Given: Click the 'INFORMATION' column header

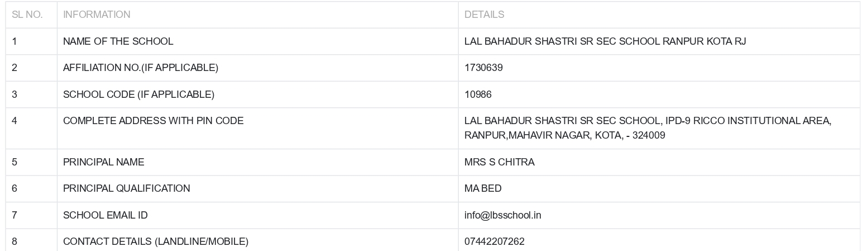Looking at the screenshot, I should [x=97, y=15].
